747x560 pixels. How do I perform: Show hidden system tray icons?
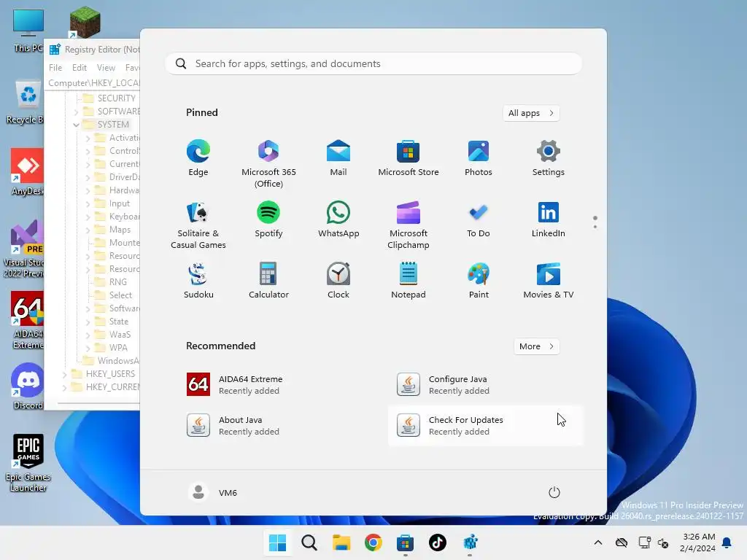pyautogui.click(x=598, y=542)
